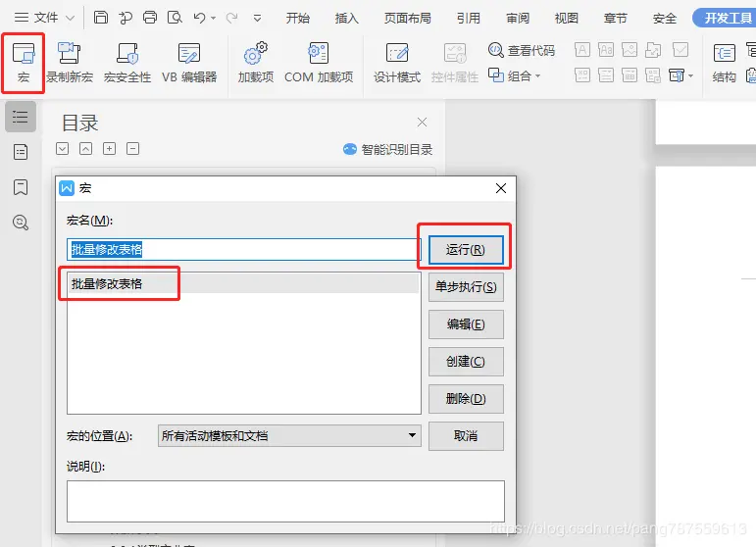This screenshot has height=547, width=756.
Task: Click the 删除(D) delete button
Action: 466,399
